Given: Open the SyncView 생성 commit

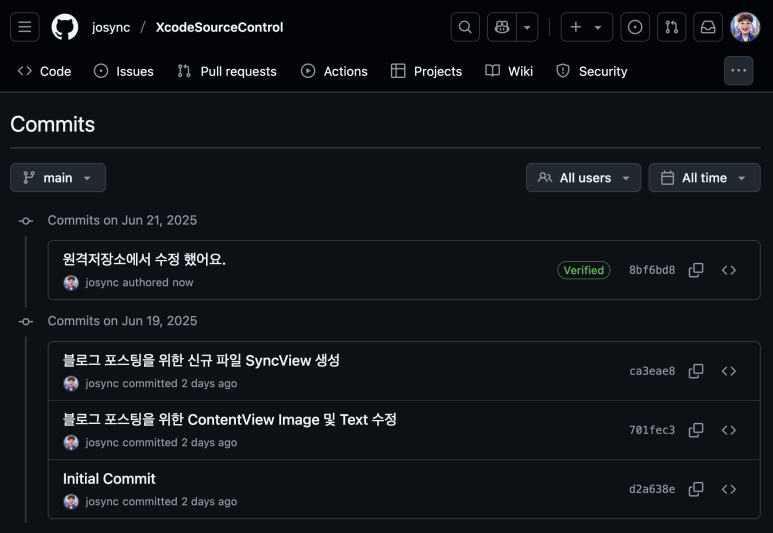Looking at the screenshot, I should coord(201,360).
